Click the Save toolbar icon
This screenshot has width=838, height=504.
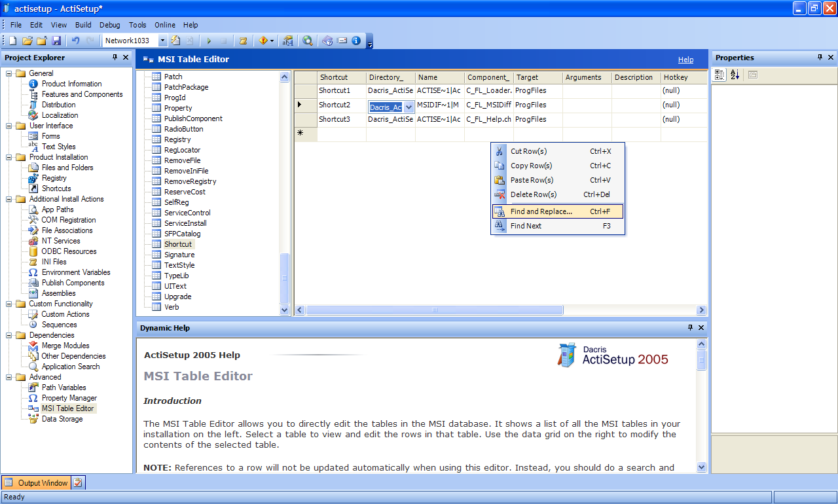click(x=56, y=41)
